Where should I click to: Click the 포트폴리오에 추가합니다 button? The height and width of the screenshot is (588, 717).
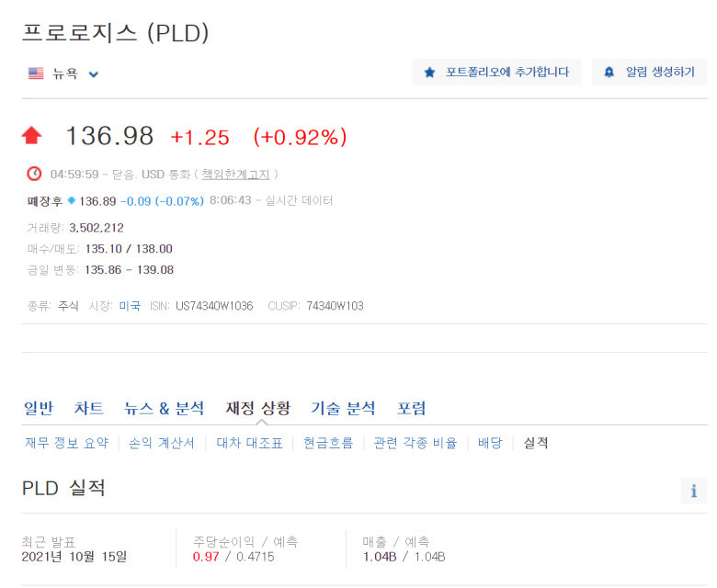(496, 73)
